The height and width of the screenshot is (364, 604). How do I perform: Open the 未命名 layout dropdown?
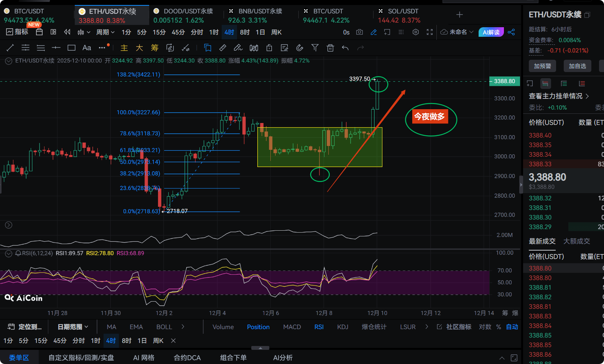coord(457,32)
